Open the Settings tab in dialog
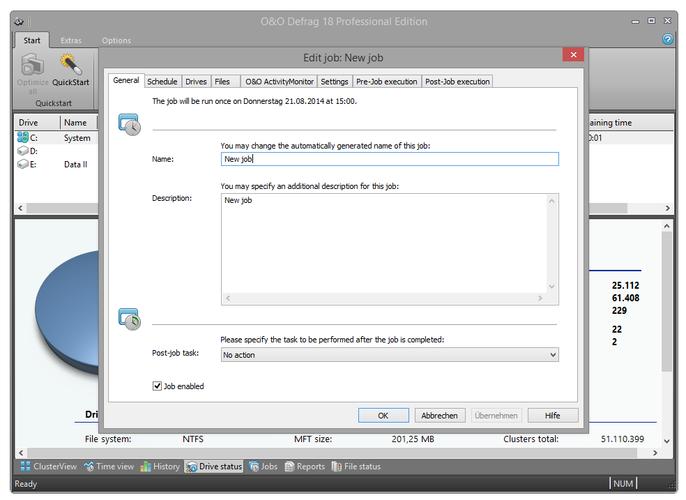 [x=334, y=81]
